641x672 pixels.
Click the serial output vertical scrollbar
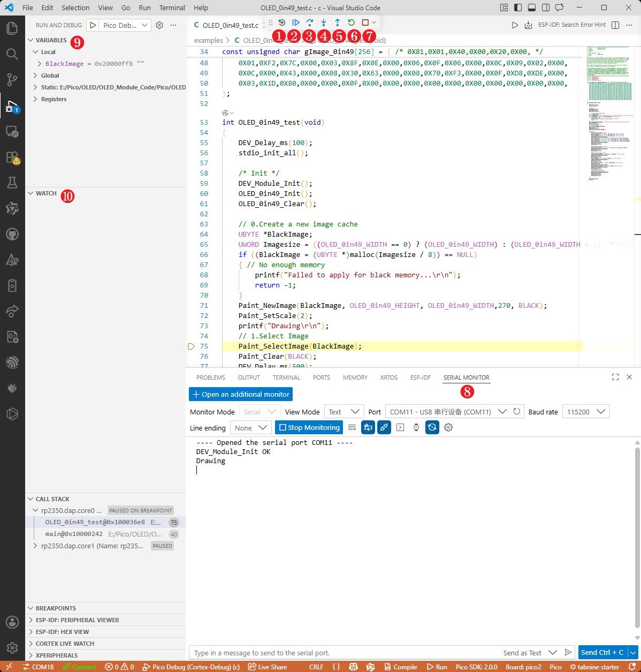click(x=637, y=539)
